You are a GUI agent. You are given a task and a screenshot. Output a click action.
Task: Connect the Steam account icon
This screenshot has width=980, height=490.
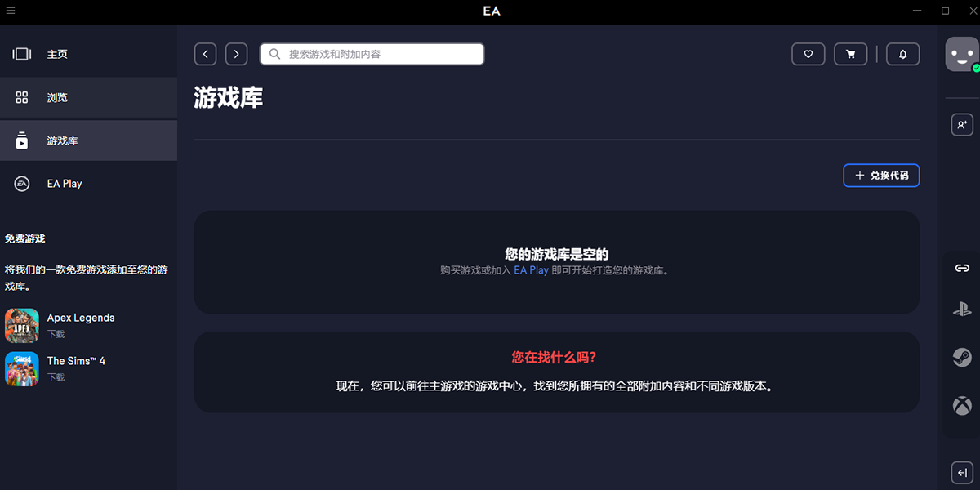962,357
